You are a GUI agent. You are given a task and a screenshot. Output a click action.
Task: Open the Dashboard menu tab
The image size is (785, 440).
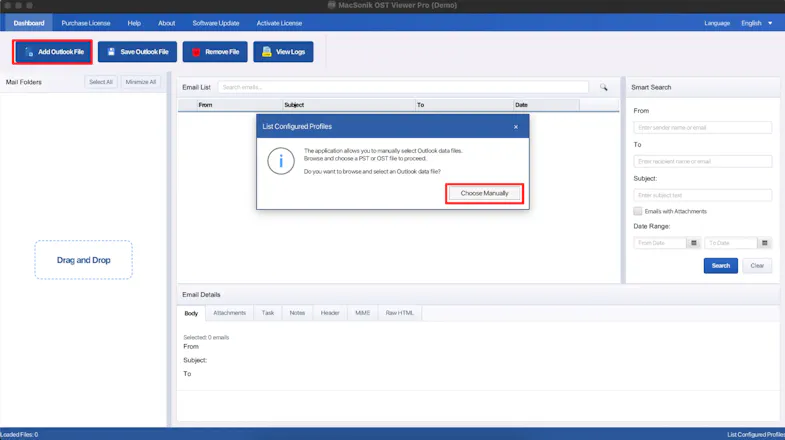point(29,23)
